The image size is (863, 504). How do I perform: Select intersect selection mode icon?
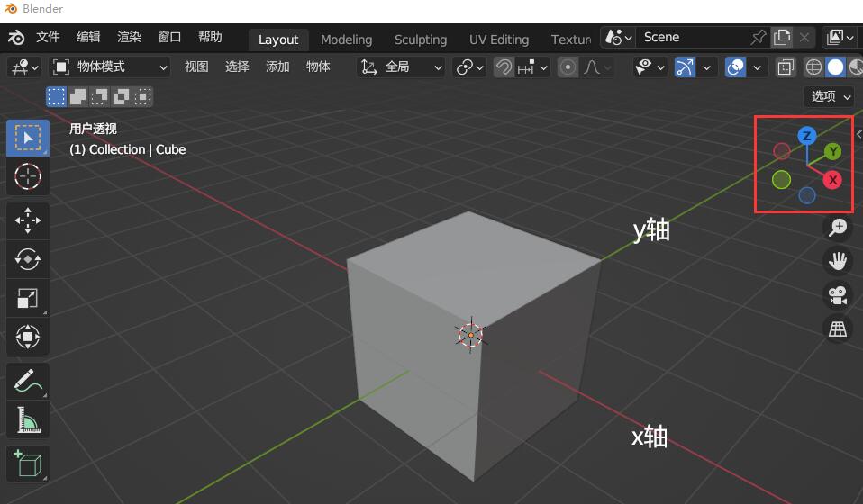click(142, 96)
